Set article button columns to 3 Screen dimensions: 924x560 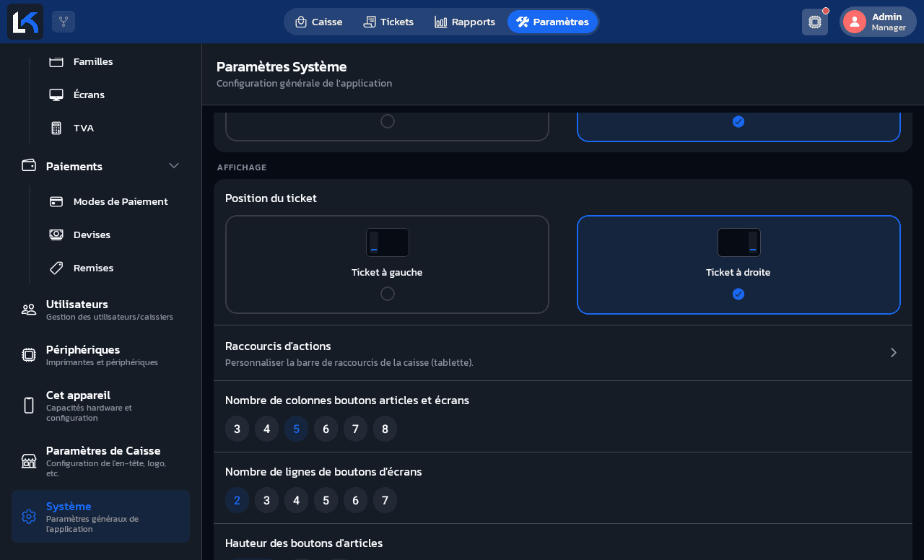237,429
